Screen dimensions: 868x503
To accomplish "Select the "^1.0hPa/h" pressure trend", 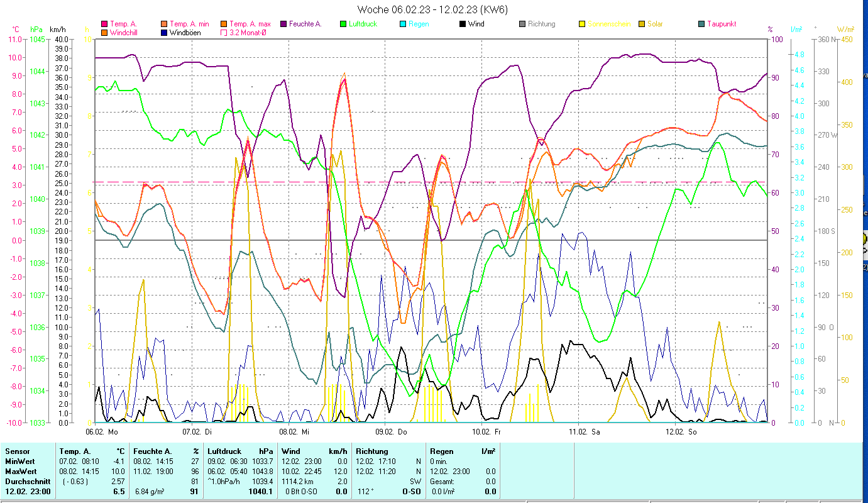I will coord(224,482).
